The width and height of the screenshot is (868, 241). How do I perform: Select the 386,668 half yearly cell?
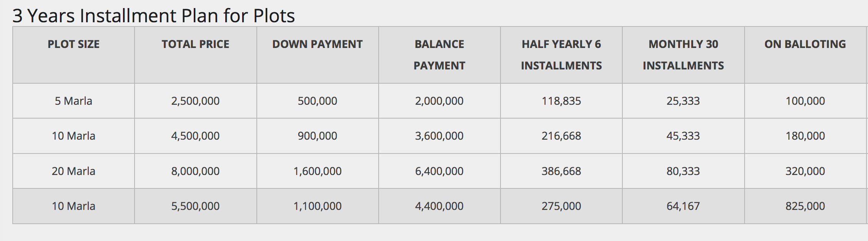561,171
